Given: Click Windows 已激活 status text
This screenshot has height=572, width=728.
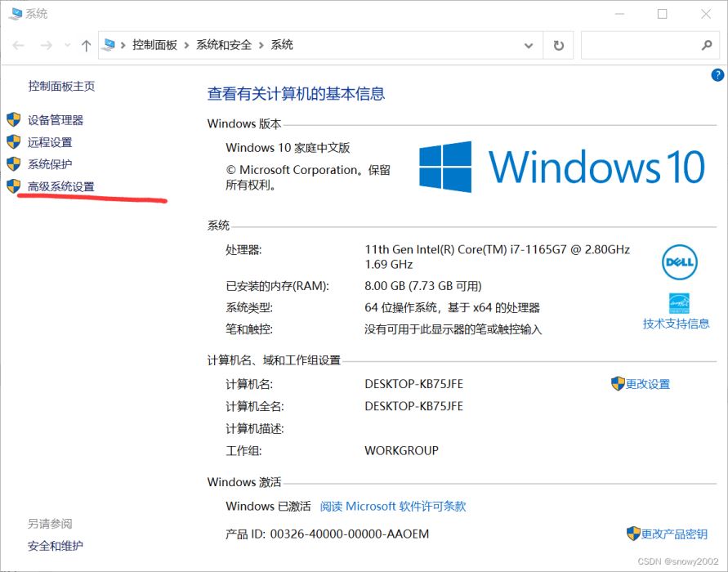Looking at the screenshot, I should [x=268, y=506].
